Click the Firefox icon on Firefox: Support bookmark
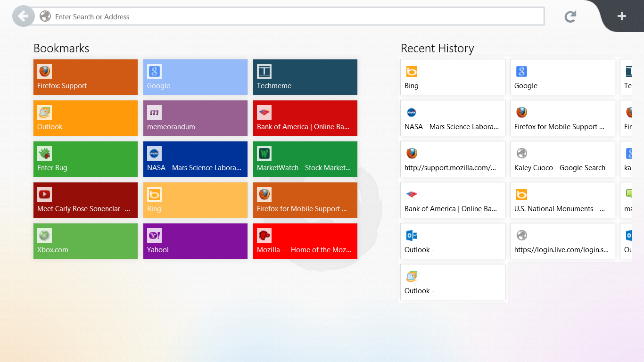 [45, 71]
